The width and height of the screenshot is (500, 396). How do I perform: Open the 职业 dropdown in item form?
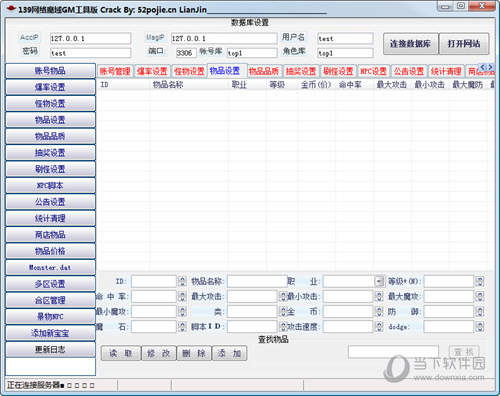pyautogui.click(x=379, y=282)
